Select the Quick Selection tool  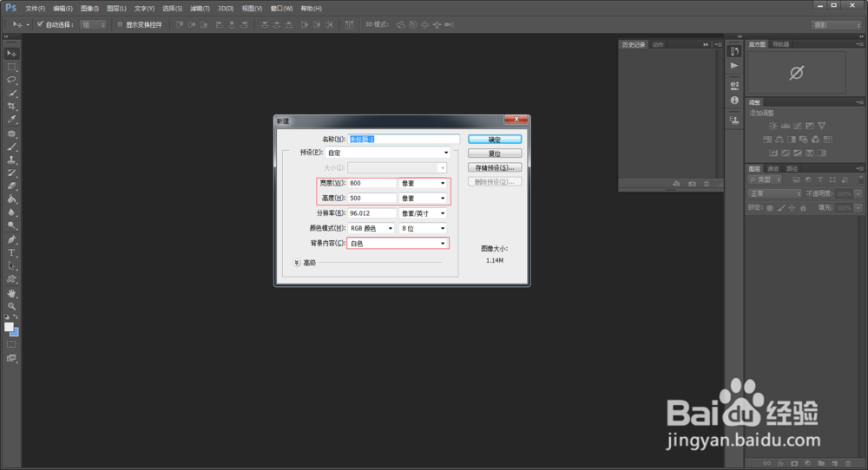pos(11,93)
